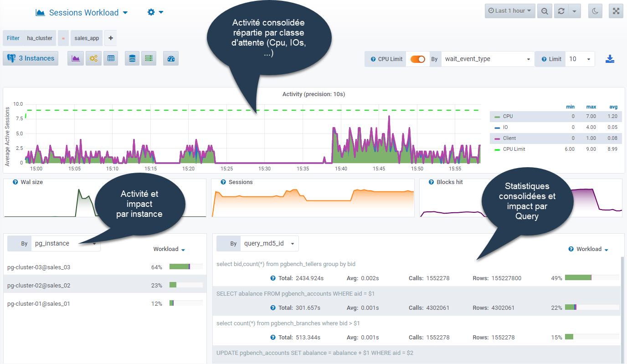Open the Last 1 hour time picker

click(x=510, y=11)
